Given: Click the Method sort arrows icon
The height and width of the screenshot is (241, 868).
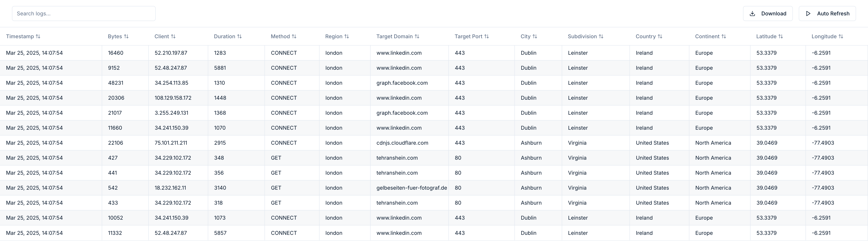Looking at the screenshot, I should click(294, 37).
